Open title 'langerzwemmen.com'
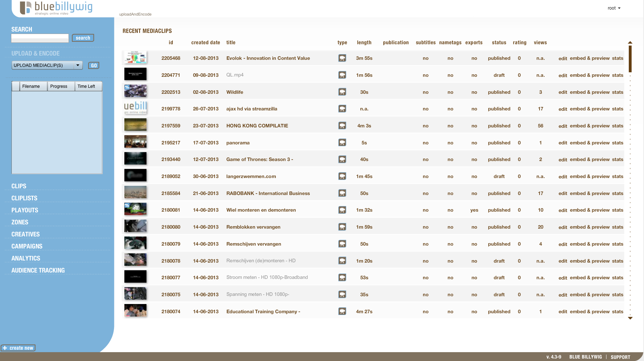 [251, 176]
